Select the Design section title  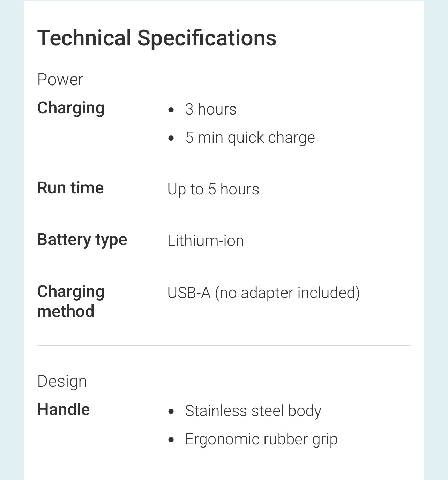tap(62, 381)
